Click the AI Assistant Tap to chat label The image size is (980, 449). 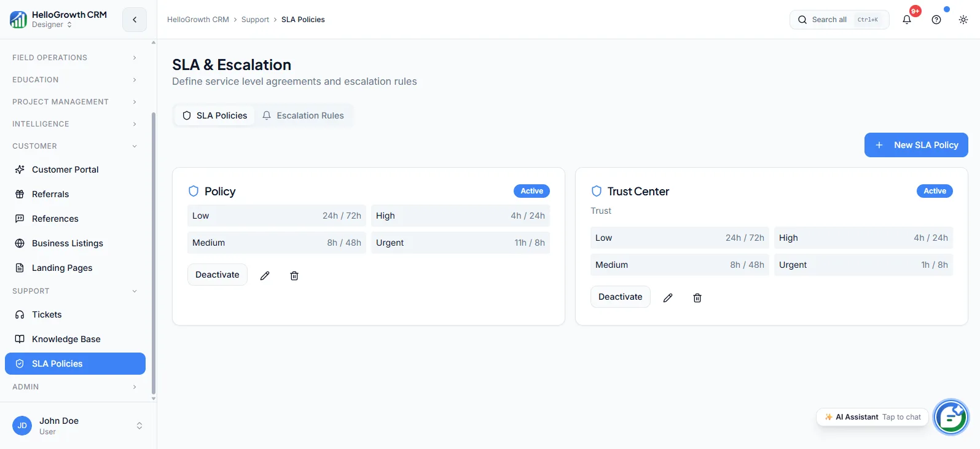872,417
